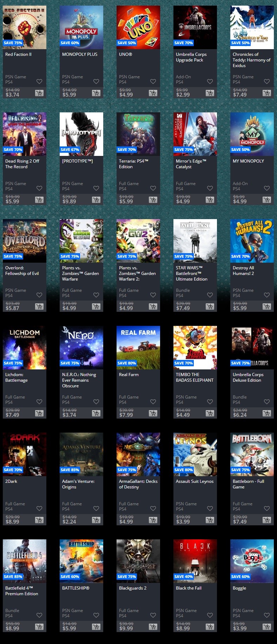Add MY MONOPOLY to cart

267,200
